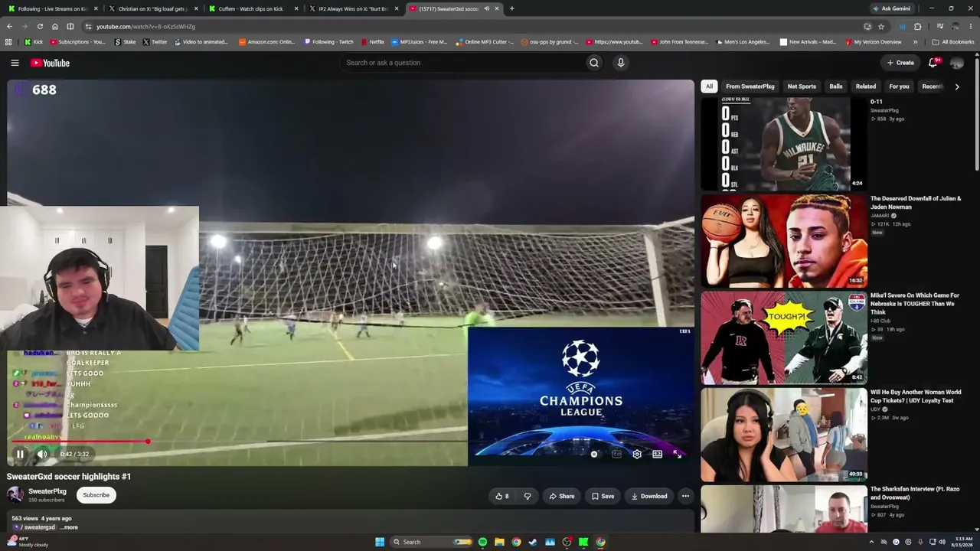This screenshot has width=980, height=551.
Task: Open the Create menu
Action: (900, 63)
